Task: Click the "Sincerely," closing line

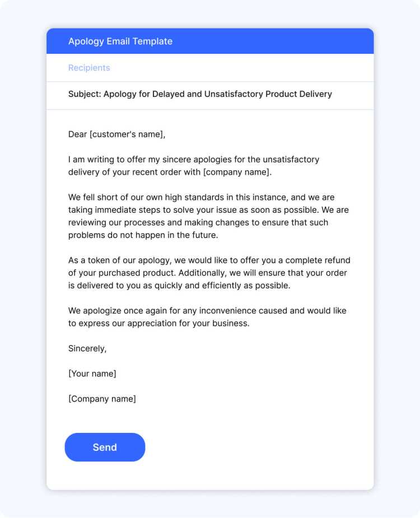Action: click(87, 348)
